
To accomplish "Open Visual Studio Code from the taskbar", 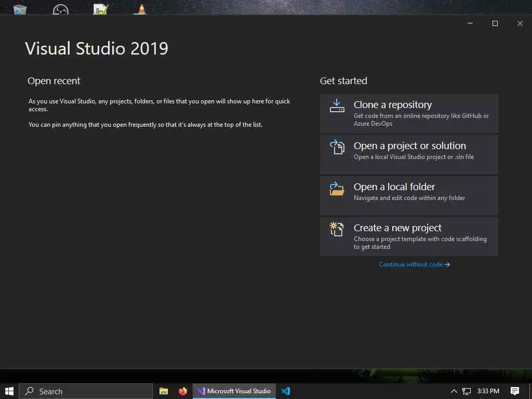I will pyautogui.click(x=286, y=391).
